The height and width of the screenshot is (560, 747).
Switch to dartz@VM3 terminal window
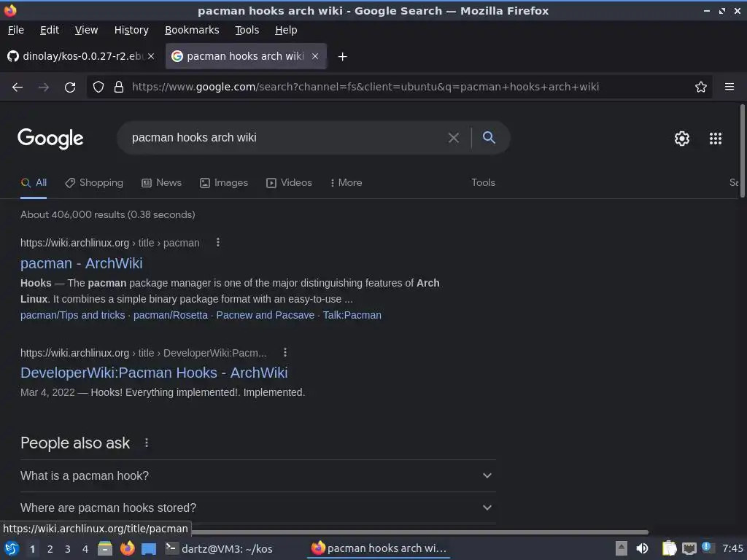219,548
